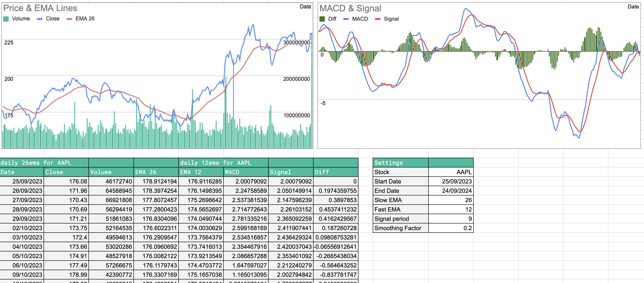Click Diff cell 0.4537411232
644x283 pixels.
click(336, 209)
